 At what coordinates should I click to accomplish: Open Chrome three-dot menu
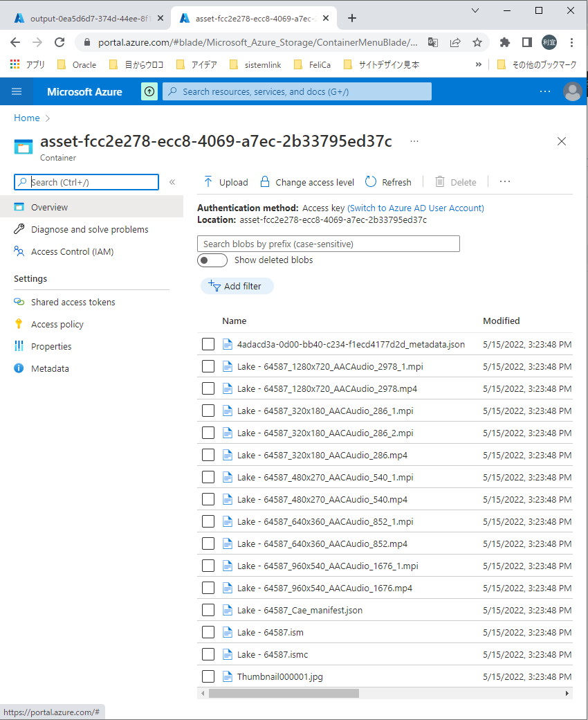click(x=571, y=42)
